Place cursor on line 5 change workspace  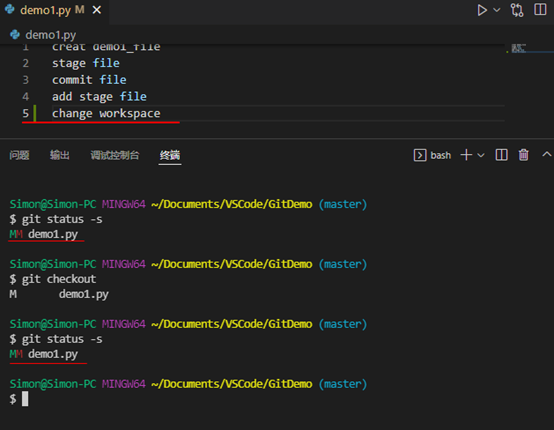point(106,113)
